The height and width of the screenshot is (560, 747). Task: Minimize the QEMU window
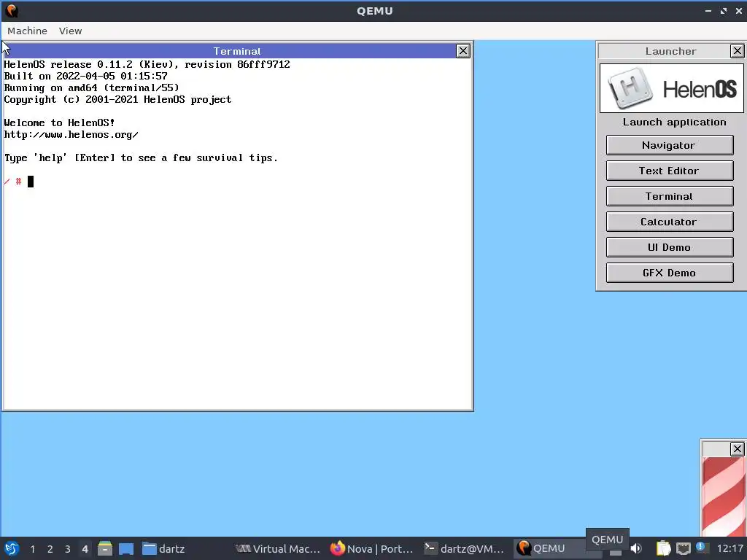tap(708, 10)
